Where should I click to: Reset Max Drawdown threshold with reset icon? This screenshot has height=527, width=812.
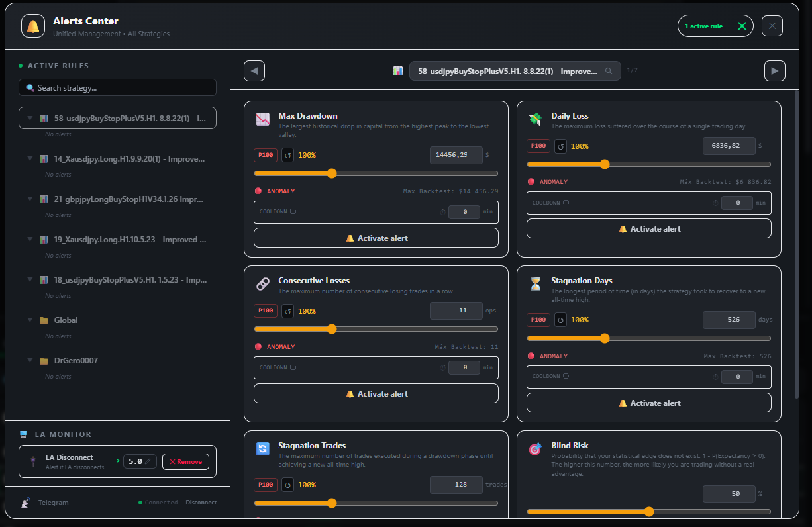(287, 155)
